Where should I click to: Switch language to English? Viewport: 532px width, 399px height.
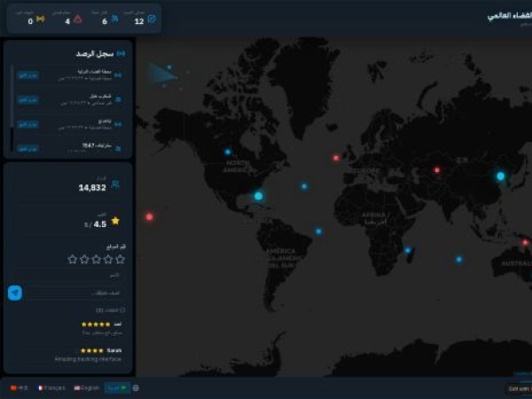coord(87,387)
